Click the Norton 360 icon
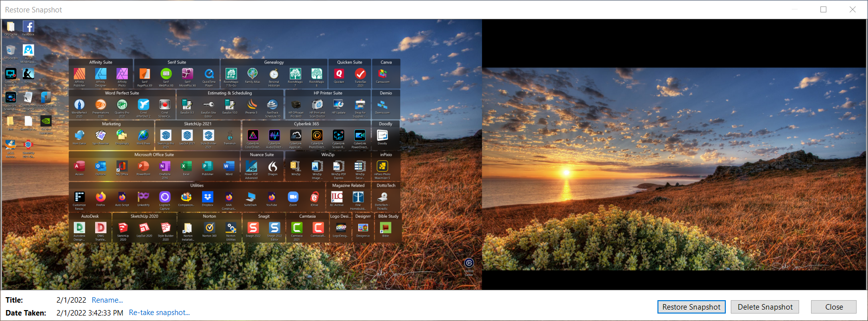Viewport: 868px width, 321px height. point(209,230)
